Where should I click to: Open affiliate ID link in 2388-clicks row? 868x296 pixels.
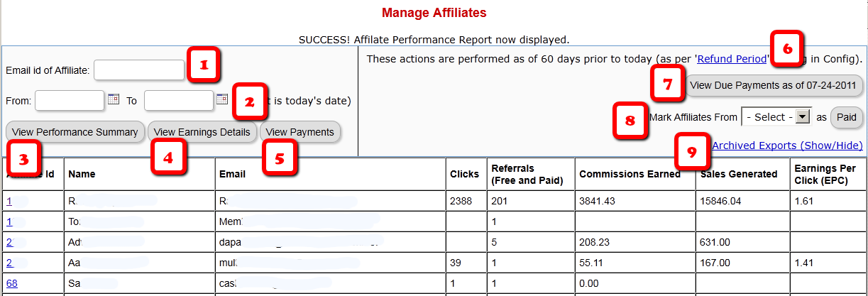[x=9, y=202]
